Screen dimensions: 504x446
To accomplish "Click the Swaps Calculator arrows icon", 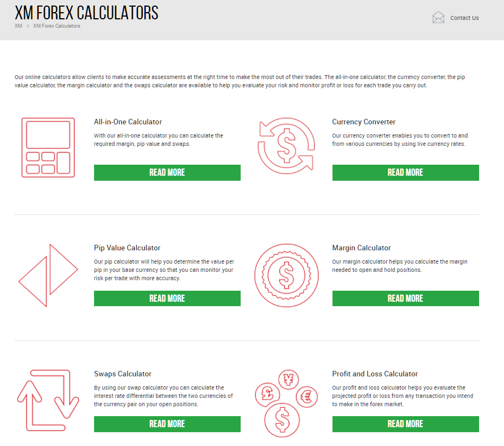I will (48, 400).
